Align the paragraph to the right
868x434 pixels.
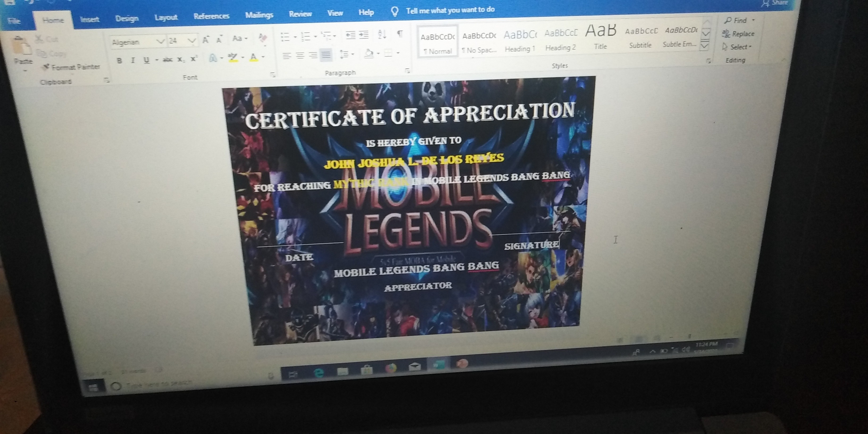pos(313,55)
